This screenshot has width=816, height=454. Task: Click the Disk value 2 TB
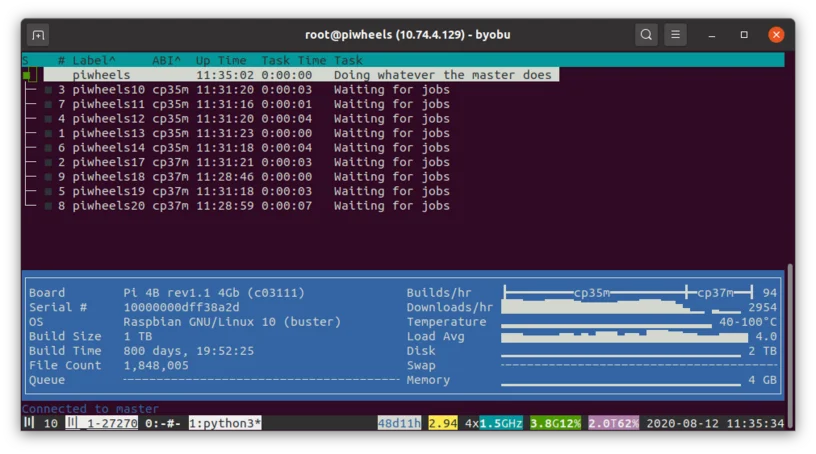[x=762, y=351]
